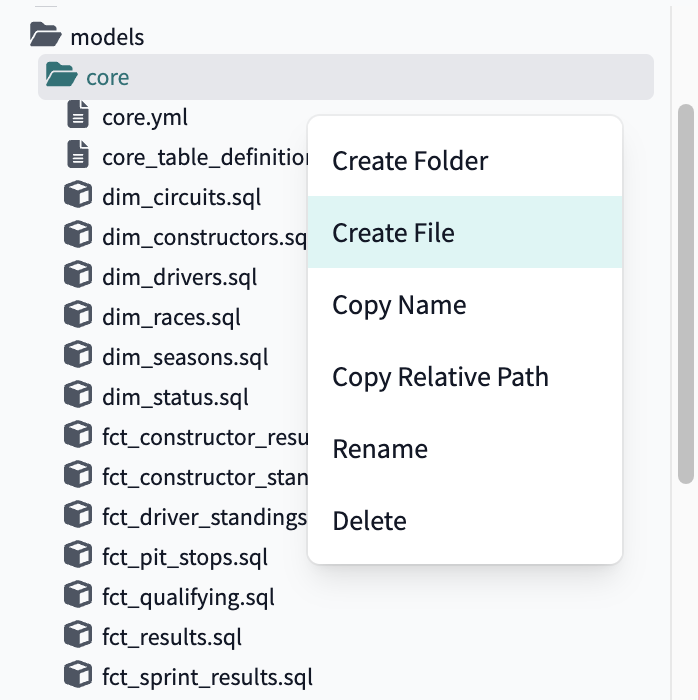Open fct_constructor_results file name
Viewport: 698px width, 700px height.
pyautogui.click(x=205, y=437)
